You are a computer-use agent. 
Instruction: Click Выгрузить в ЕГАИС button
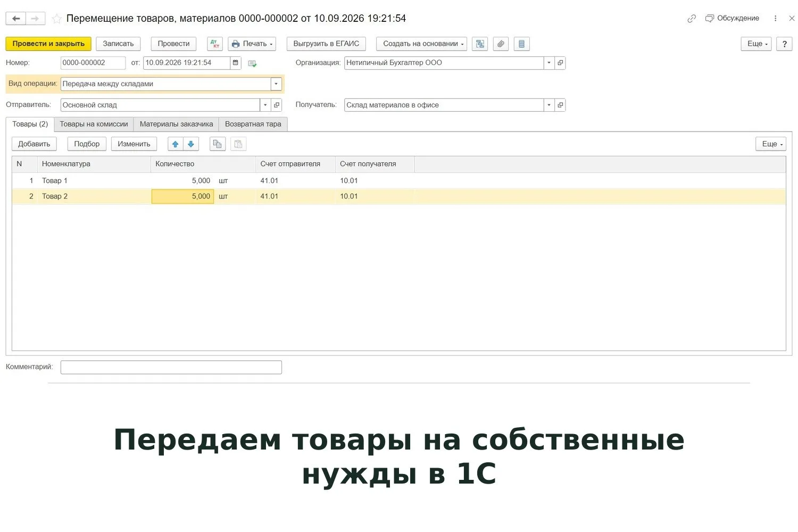[326, 44]
